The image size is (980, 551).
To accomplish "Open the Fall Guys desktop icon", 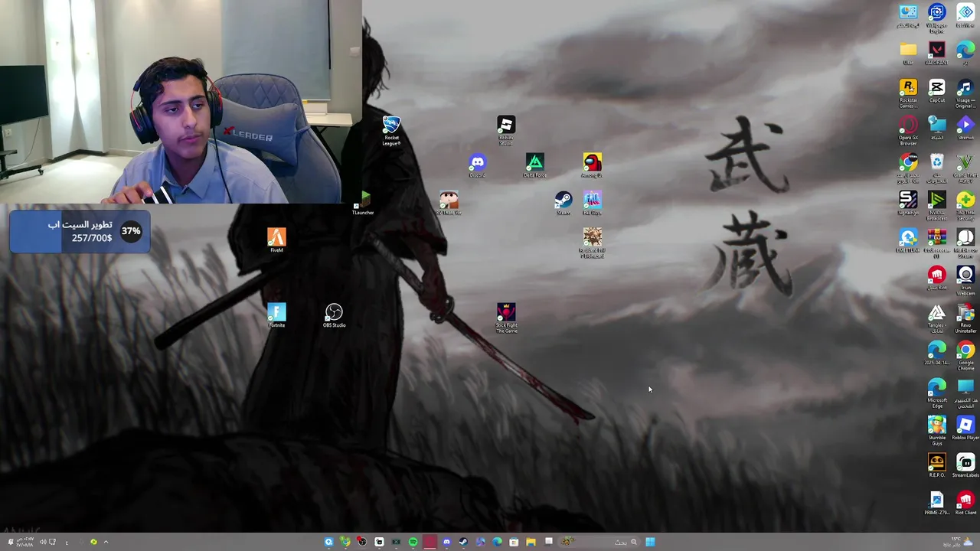I will coord(592,204).
